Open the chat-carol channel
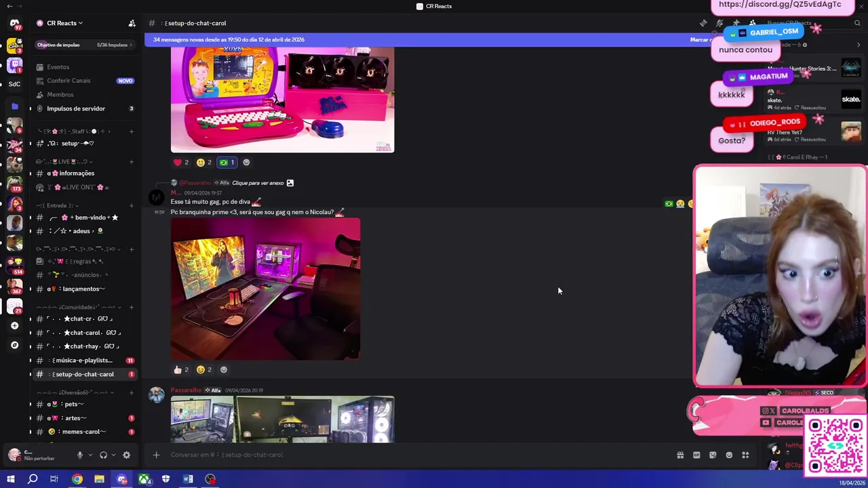 click(84, 333)
